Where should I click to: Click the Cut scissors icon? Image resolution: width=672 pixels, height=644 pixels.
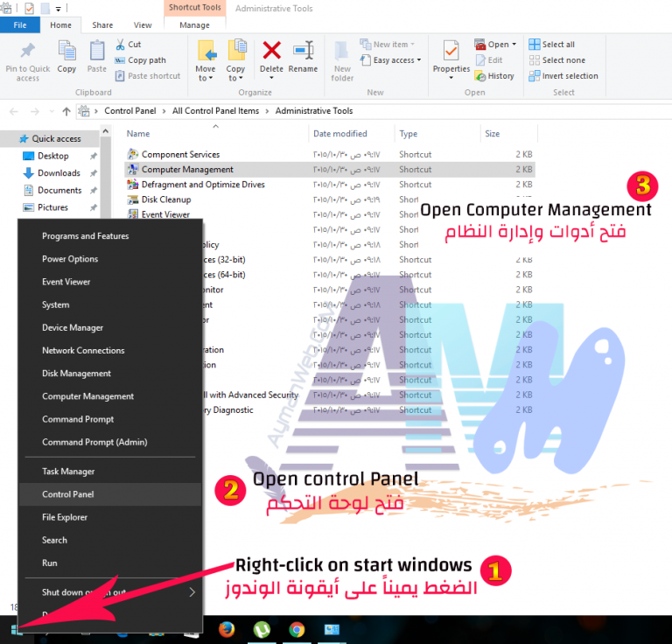[x=121, y=44]
